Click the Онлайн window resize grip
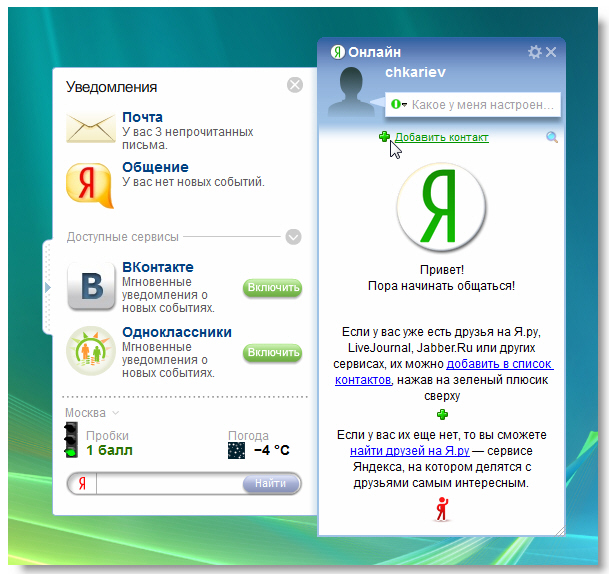The width and height of the screenshot is (609, 574). (560, 531)
